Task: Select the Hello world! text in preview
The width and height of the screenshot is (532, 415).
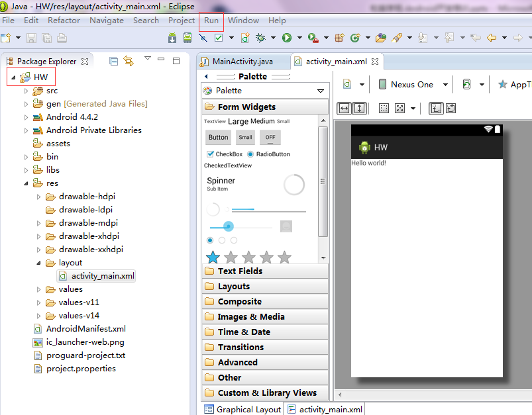Action: coord(368,163)
